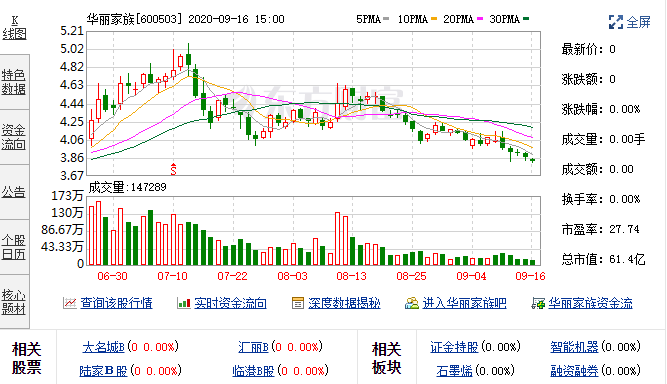
Task: Open related sector 融资融券
Action: 574,371
